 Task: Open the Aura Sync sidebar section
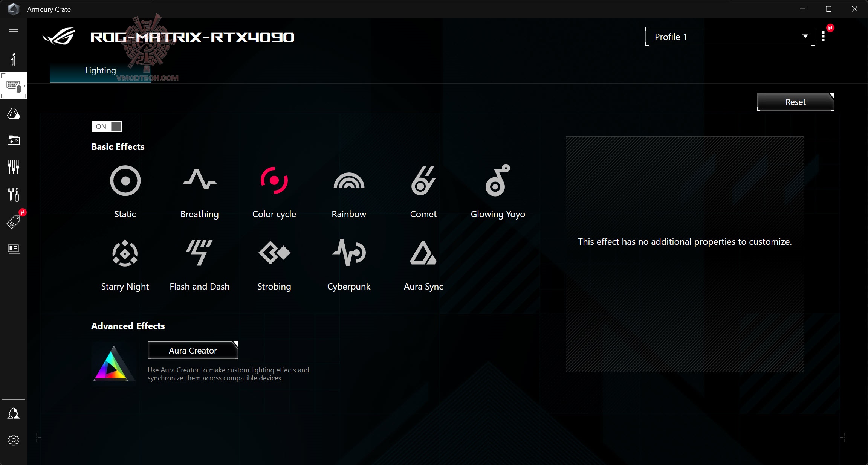click(x=14, y=114)
